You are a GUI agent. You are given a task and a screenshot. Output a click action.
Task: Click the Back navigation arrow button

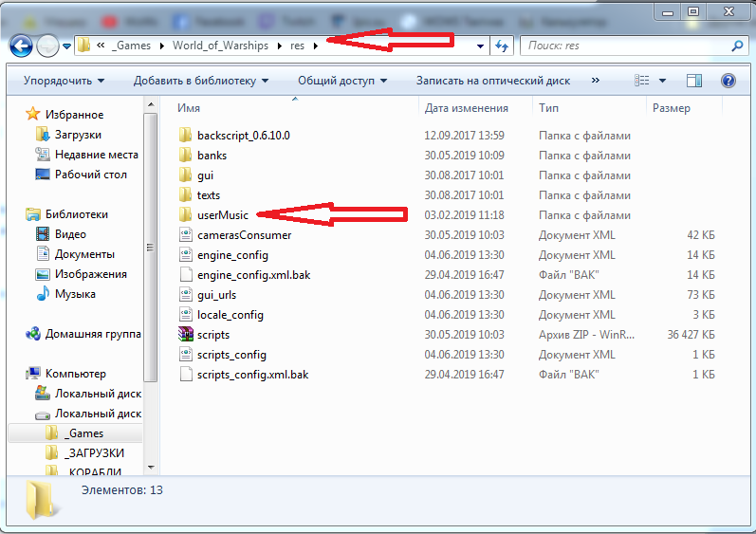21,46
